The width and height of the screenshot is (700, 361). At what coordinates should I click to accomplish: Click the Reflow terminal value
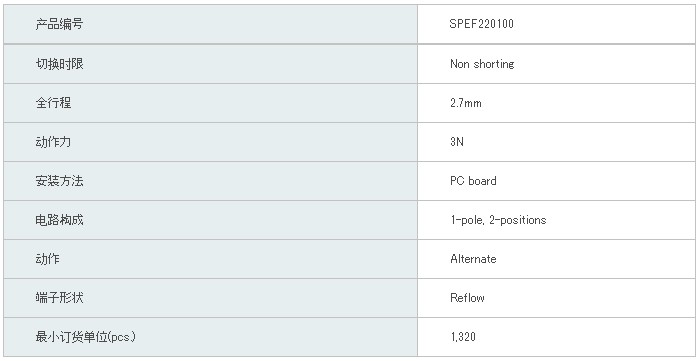click(467, 298)
